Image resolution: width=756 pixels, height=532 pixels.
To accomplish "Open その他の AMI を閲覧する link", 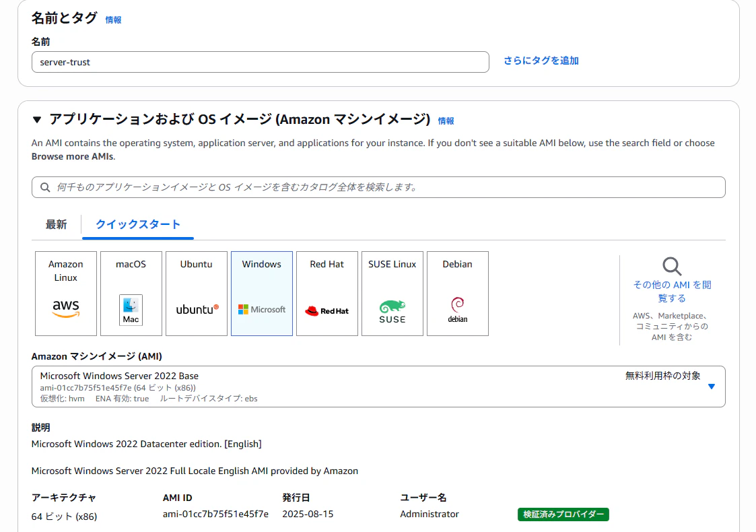I will (x=672, y=292).
